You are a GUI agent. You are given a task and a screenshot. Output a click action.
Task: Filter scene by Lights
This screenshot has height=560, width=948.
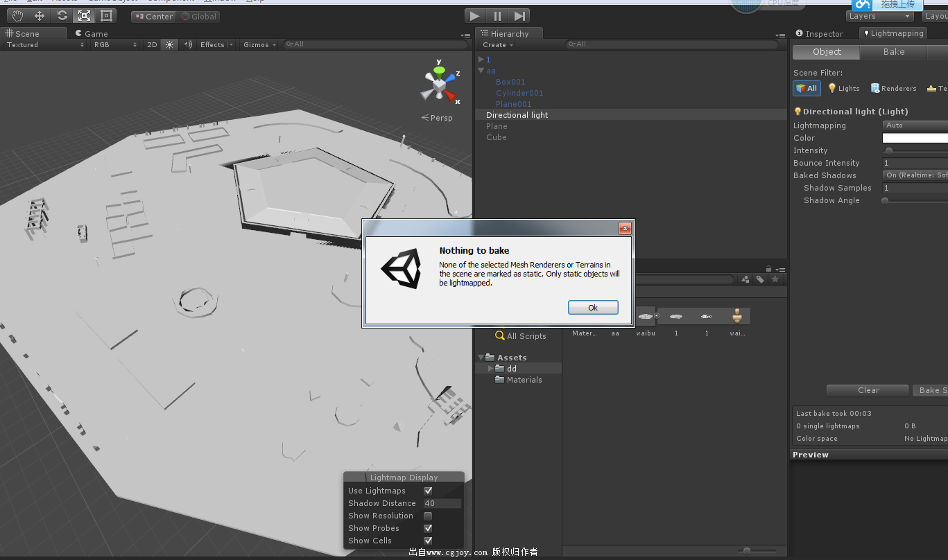843,88
